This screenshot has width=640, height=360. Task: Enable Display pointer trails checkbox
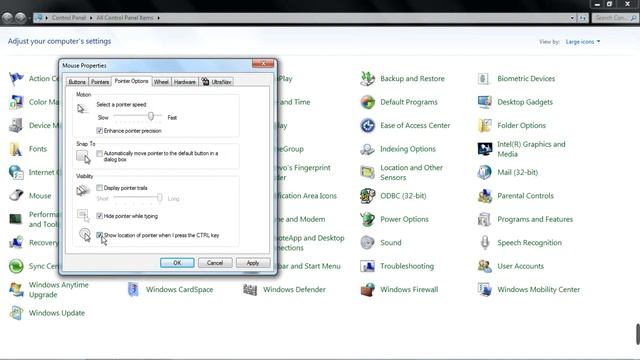click(99, 188)
